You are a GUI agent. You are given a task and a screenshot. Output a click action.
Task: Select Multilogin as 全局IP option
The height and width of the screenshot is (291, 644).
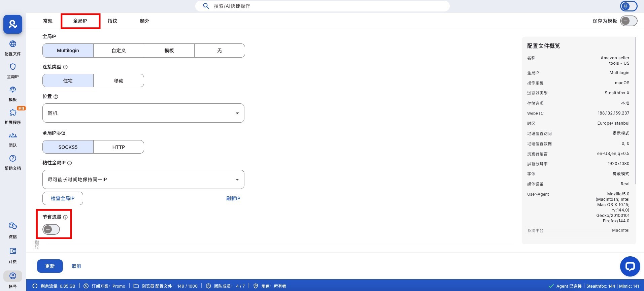coord(68,51)
